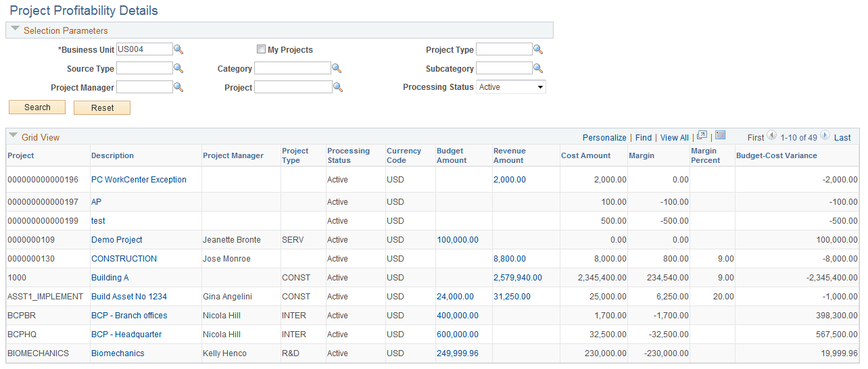The height and width of the screenshot is (369, 868).
Task: Click the 100,000.00 budget amount link
Action: [x=458, y=240]
